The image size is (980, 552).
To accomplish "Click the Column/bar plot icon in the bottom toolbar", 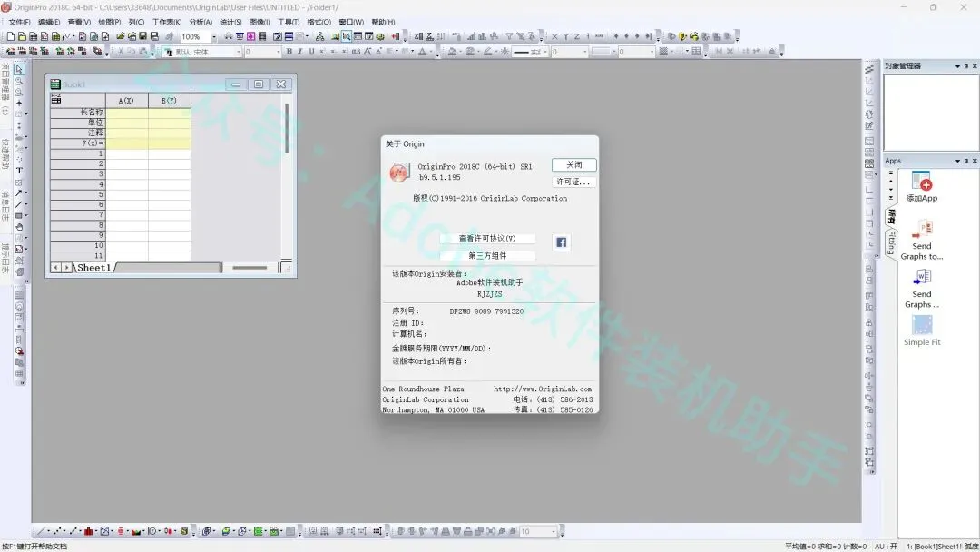I will click(89, 531).
